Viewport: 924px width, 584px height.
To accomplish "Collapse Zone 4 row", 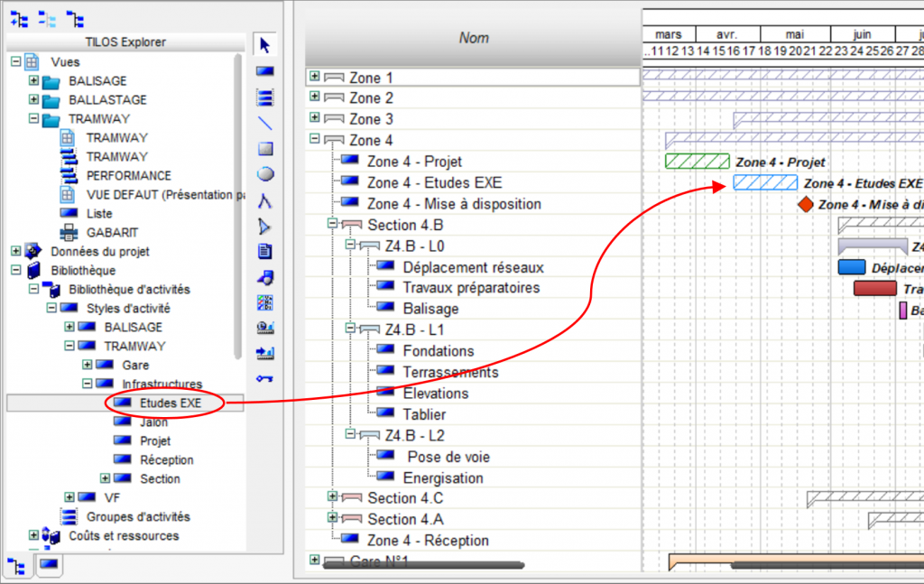I will coord(315,138).
